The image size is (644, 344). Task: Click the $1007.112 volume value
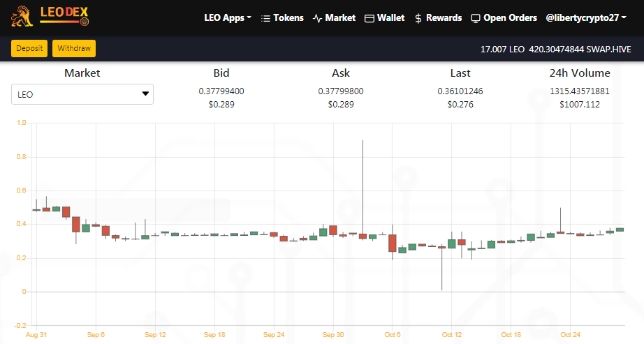click(580, 104)
